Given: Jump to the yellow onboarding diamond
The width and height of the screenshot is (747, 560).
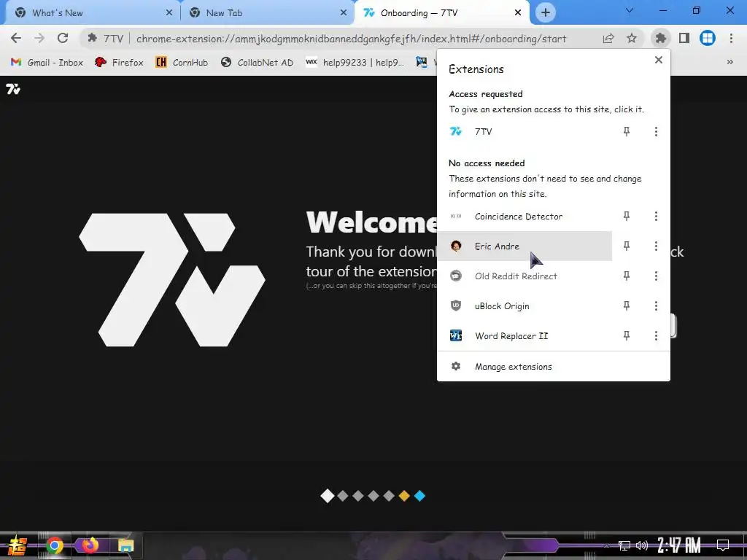Looking at the screenshot, I should tap(404, 496).
